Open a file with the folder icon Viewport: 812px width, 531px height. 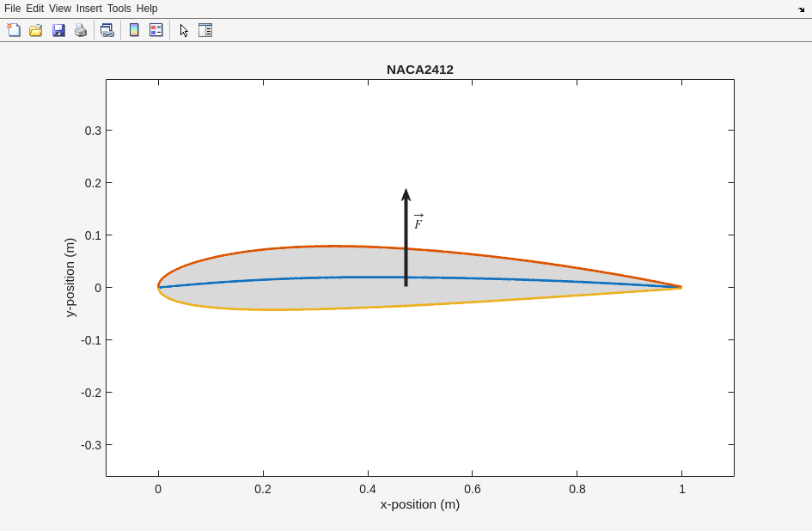pos(36,30)
